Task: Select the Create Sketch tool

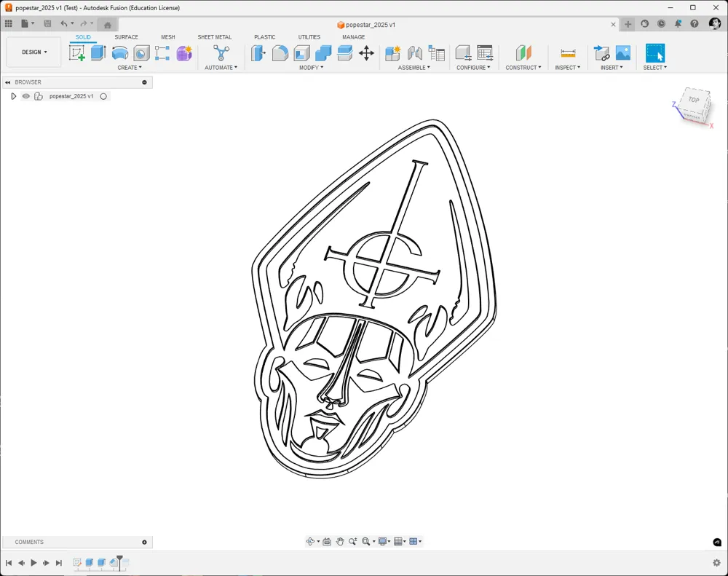Action: click(76, 53)
